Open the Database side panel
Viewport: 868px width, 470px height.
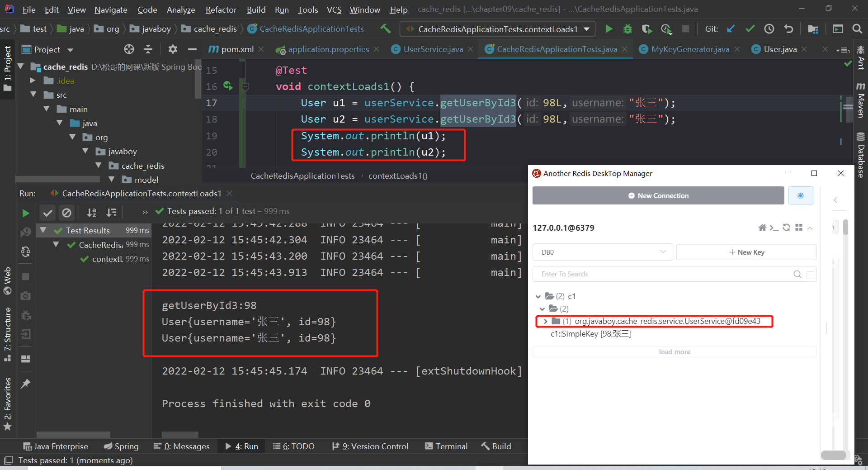click(861, 155)
